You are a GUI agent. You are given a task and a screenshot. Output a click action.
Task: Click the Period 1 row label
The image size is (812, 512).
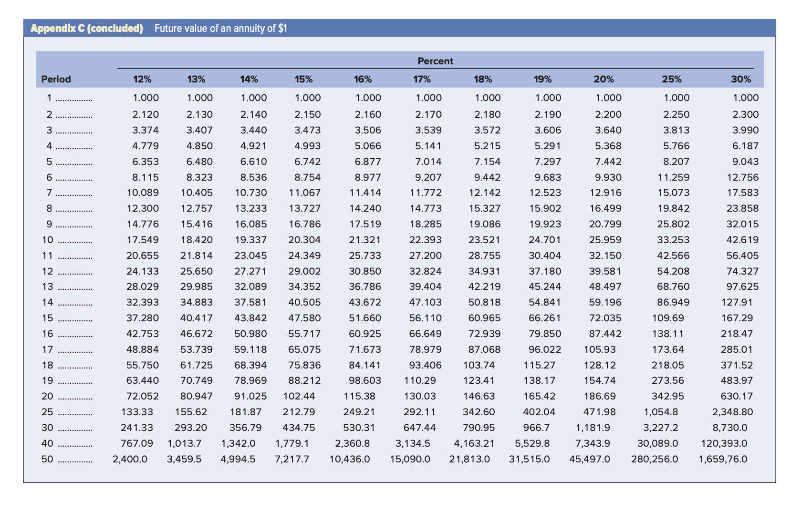(49, 98)
